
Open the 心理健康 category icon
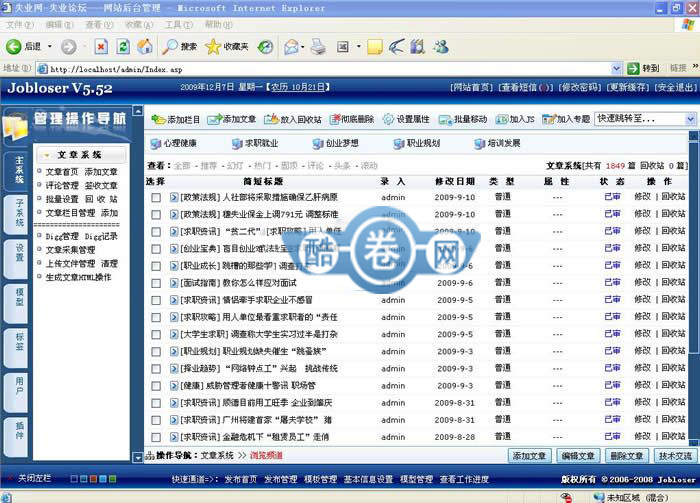point(155,143)
